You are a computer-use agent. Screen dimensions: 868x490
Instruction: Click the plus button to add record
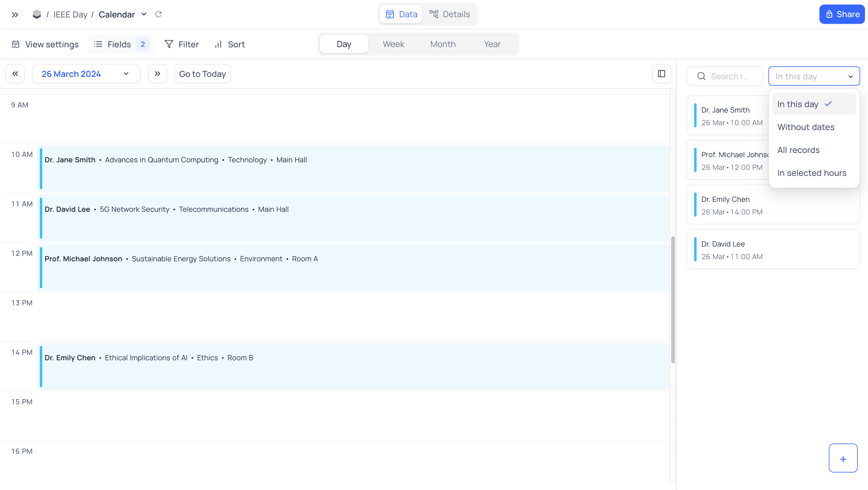[x=843, y=459]
